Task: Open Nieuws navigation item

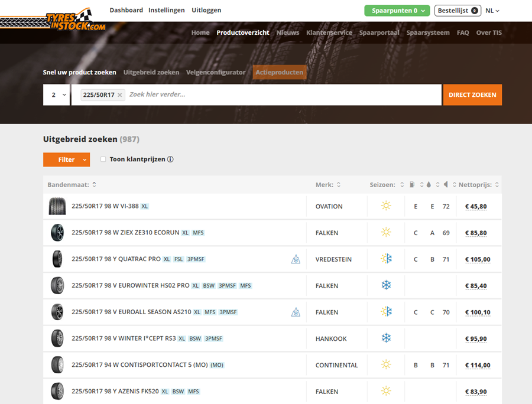Action: click(288, 32)
